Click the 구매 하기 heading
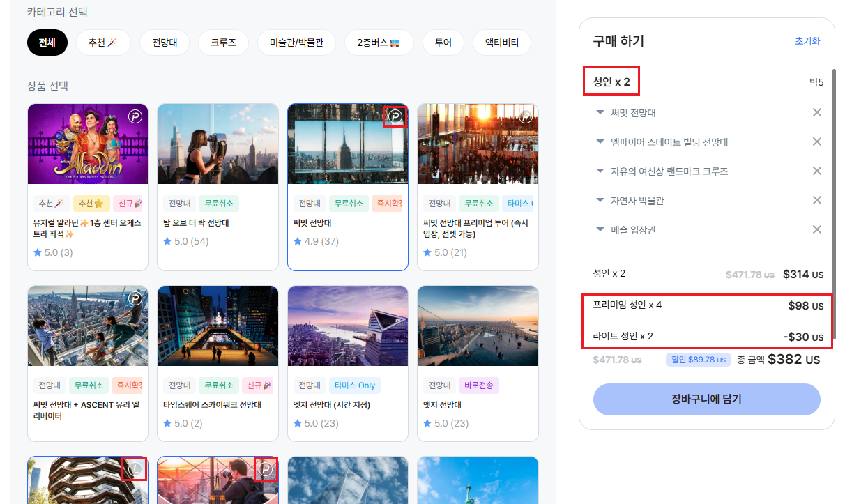Screen dimensions: 845x504 pos(618,41)
